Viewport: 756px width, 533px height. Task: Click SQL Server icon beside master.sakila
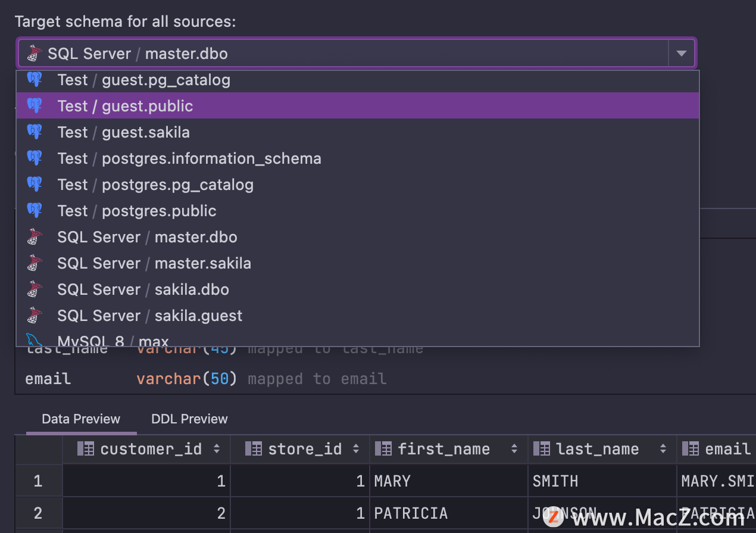coord(35,263)
